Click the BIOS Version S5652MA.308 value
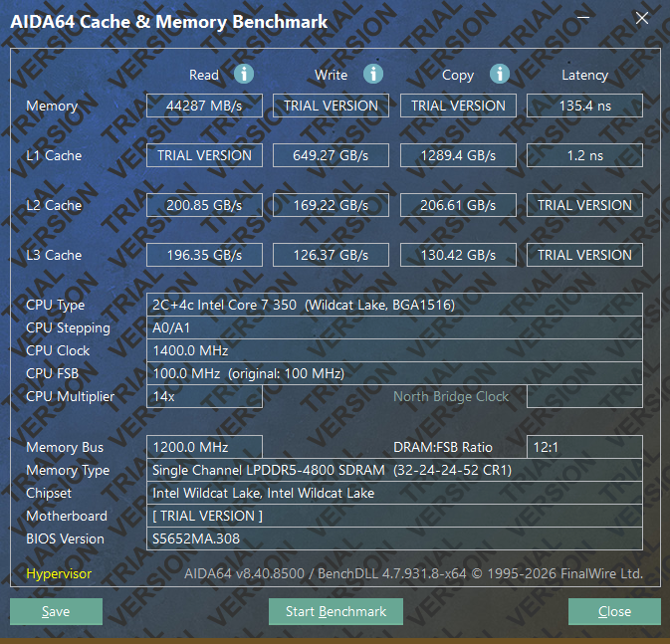The width and height of the screenshot is (670, 644). tap(394, 538)
